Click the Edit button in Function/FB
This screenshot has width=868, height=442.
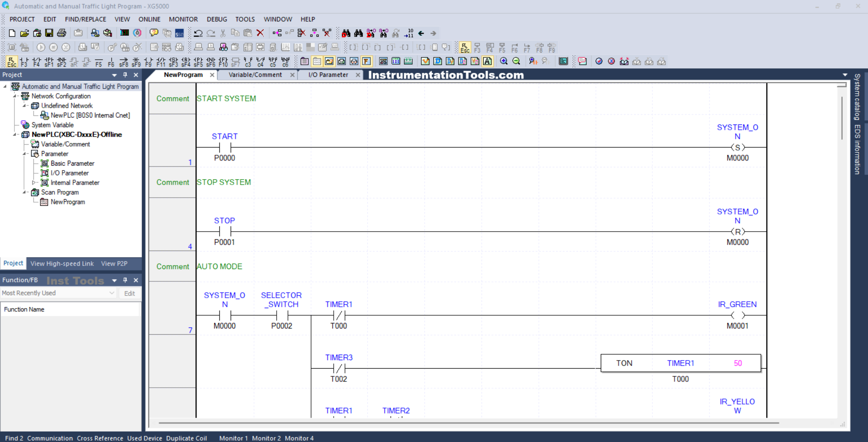(x=129, y=294)
